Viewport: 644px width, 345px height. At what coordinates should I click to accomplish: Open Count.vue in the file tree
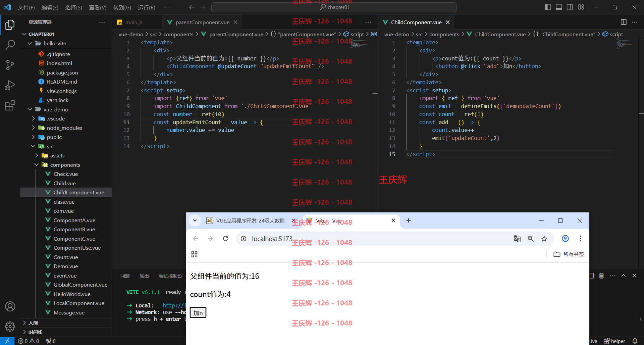tap(66, 257)
